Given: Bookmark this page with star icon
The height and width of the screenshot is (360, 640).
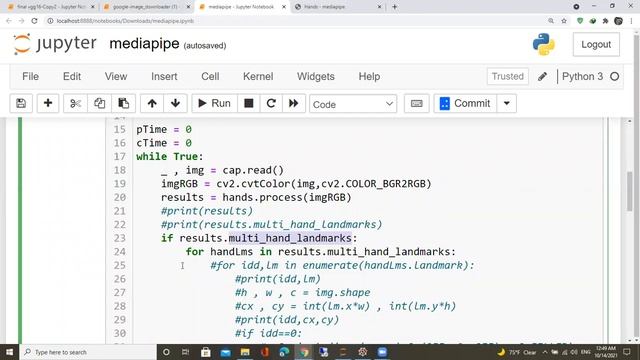Looking at the screenshot, I should 564,21.
